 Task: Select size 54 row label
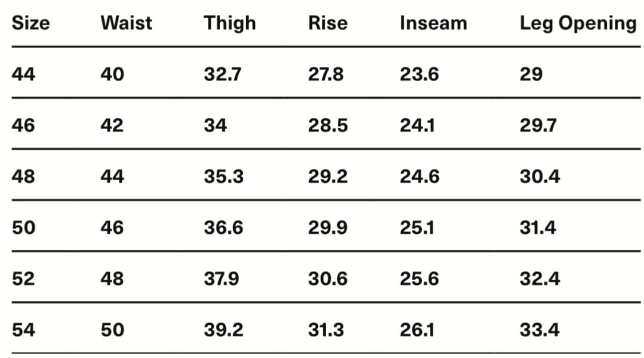click(23, 330)
